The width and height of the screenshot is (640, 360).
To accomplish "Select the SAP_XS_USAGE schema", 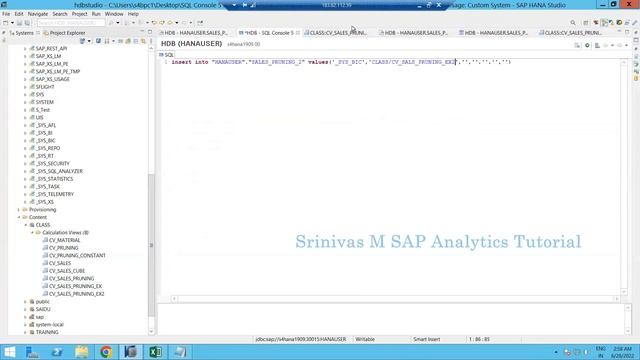I will 52,79.
